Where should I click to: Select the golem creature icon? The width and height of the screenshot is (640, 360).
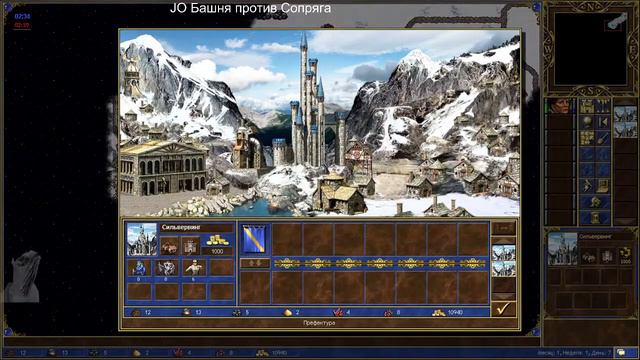(x=193, y=268)
